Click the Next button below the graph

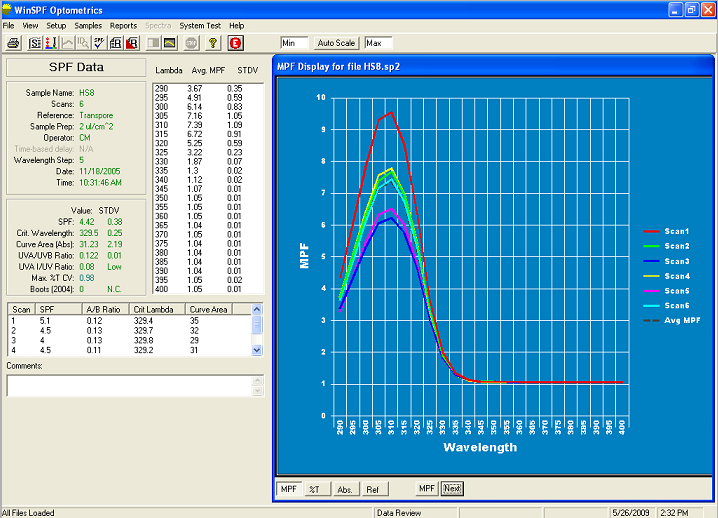(x=452, y=489)
